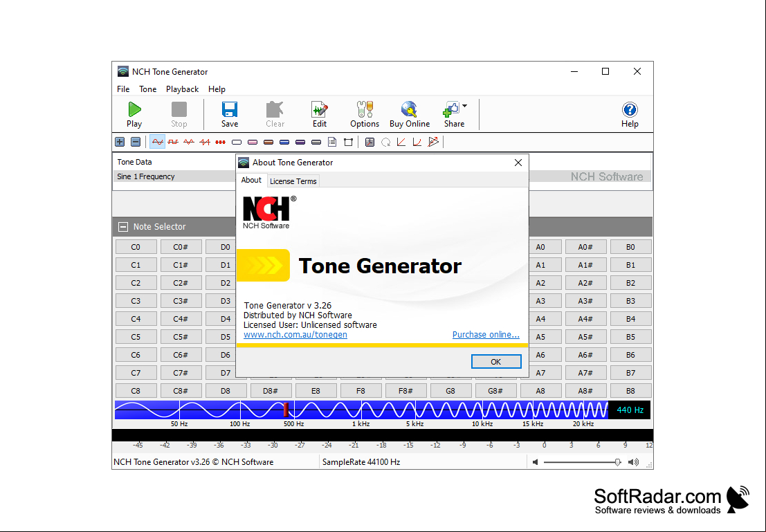Click the C0 note button
Image resolution: width=766 pixels, height=532 pixels.
pyautogui.click(x=136, y=247)
